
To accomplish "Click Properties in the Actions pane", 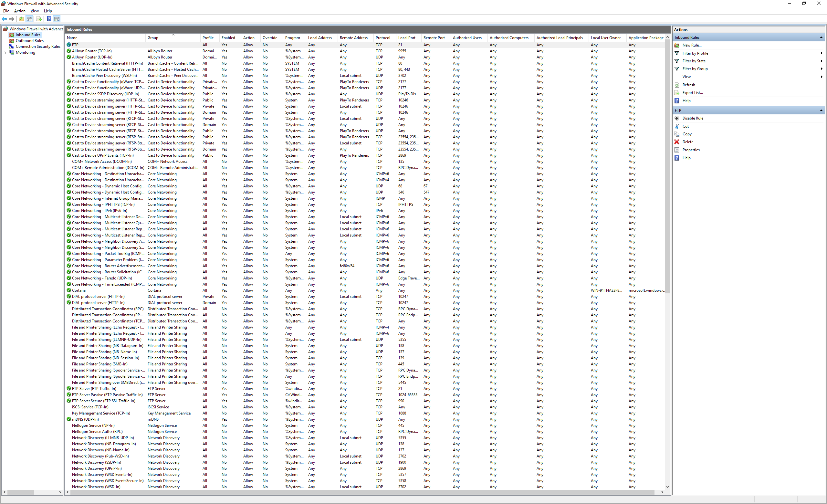I will click(x=691, y=150).
